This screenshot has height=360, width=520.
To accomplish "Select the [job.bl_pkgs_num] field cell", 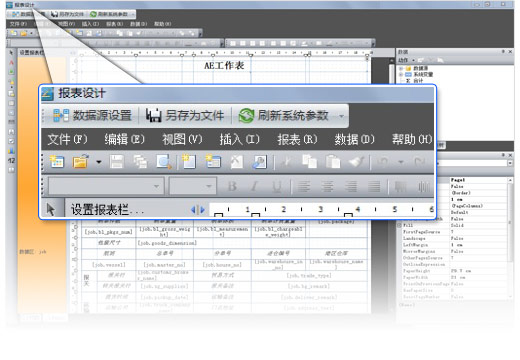I will pos(109,232).
